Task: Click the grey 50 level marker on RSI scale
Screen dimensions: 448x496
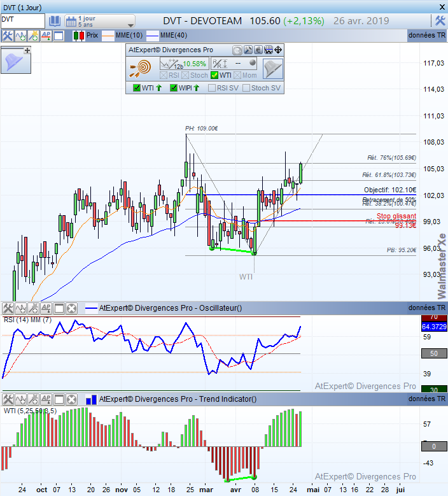Action: [434, 353]
